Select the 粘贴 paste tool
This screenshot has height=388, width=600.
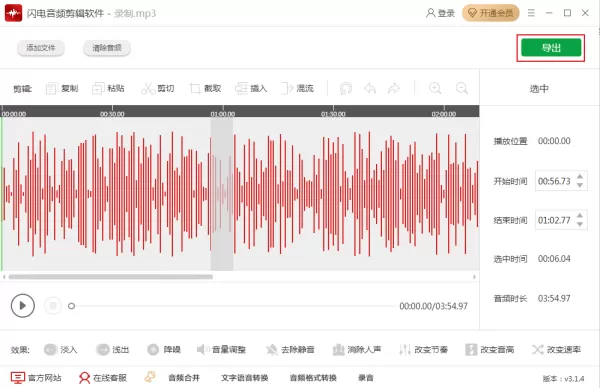tap(108, 88)
